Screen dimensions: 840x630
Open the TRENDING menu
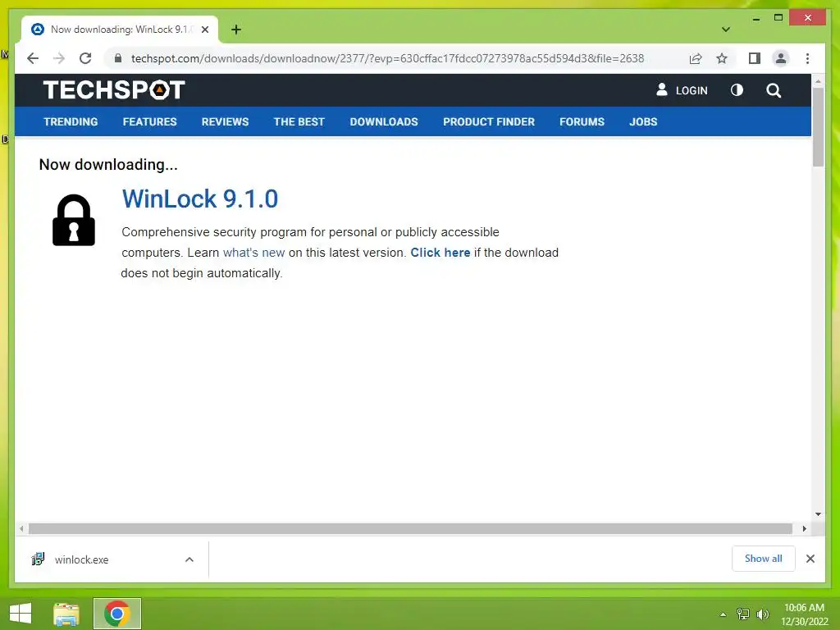click(x=71, y=121)
